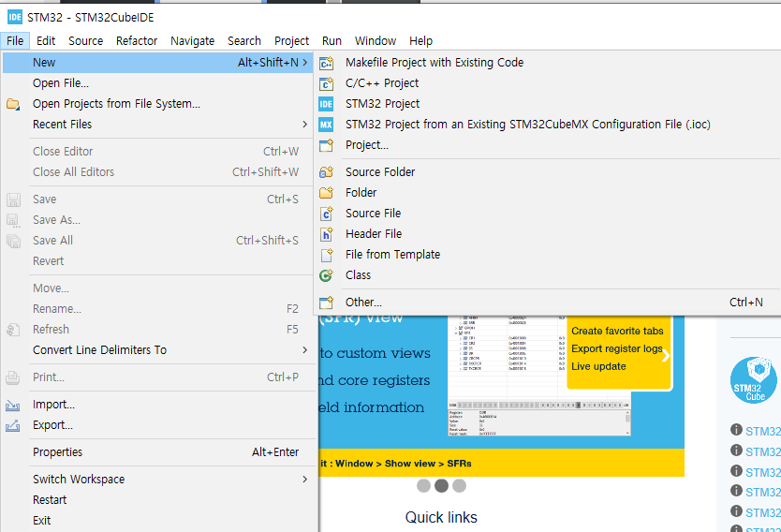Screen dimensions: 781x532
Task: Click the Project... wizard icon
Action: pos(326,145)
